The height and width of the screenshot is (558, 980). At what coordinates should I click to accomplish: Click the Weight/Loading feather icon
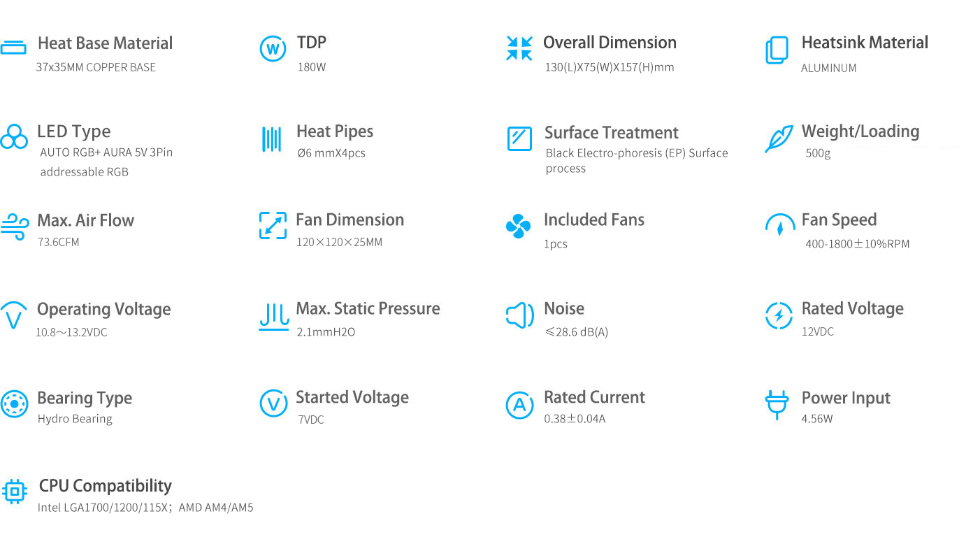779,138
